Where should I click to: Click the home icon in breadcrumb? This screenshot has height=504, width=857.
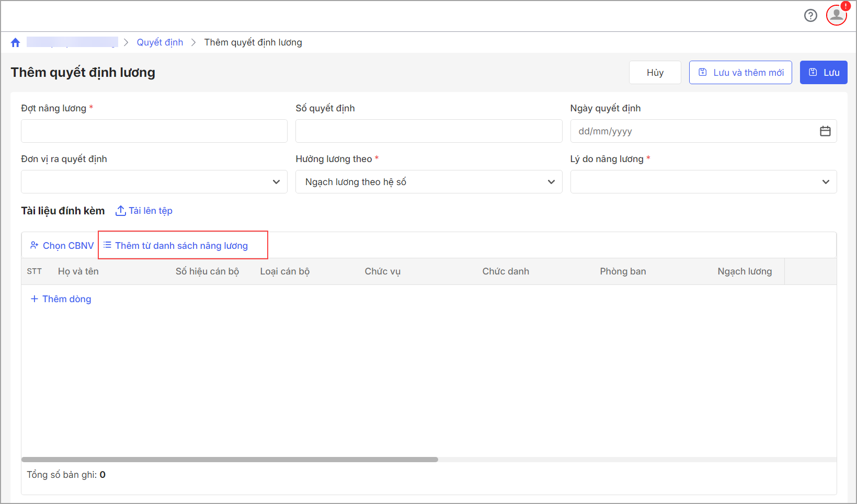click(15, 42)
